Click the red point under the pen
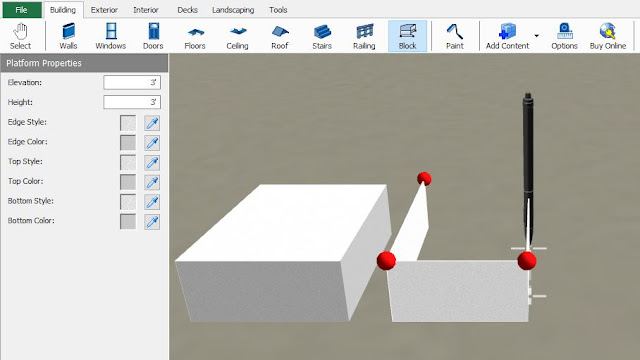Screen dimensions: 640x360 527,261
